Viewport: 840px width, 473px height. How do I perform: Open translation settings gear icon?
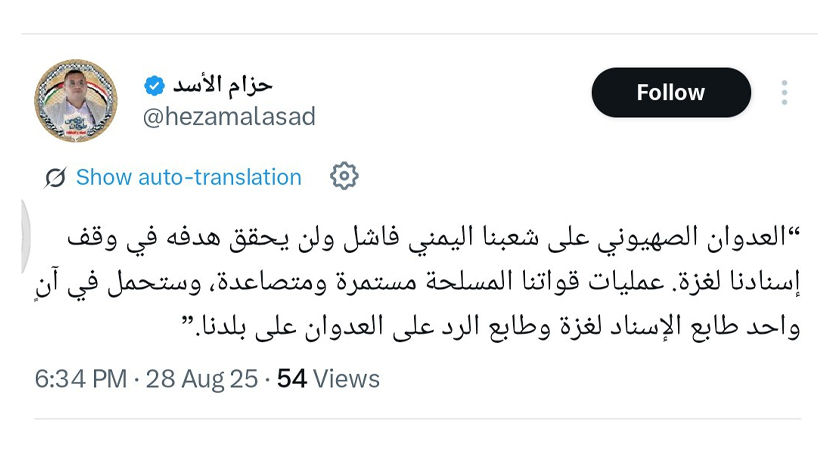click(x=344, y=176)
